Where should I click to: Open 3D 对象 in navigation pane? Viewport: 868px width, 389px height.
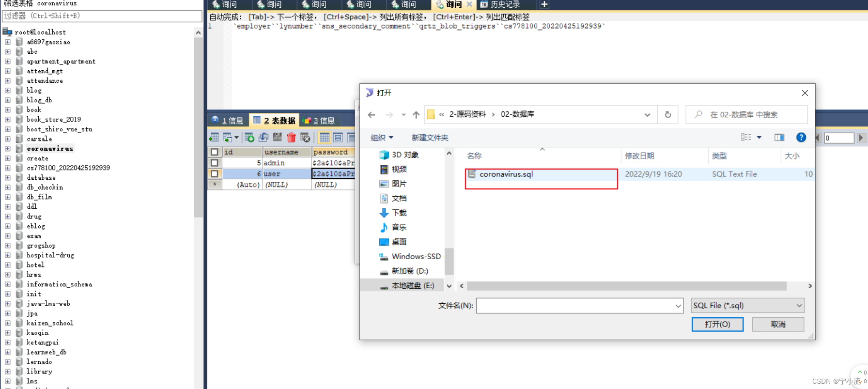point(399,155)
